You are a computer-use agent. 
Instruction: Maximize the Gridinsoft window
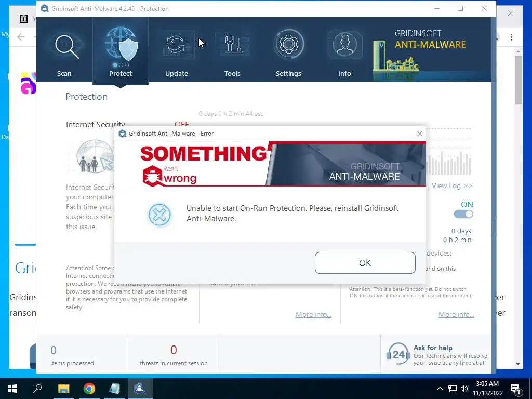point(460,8)
